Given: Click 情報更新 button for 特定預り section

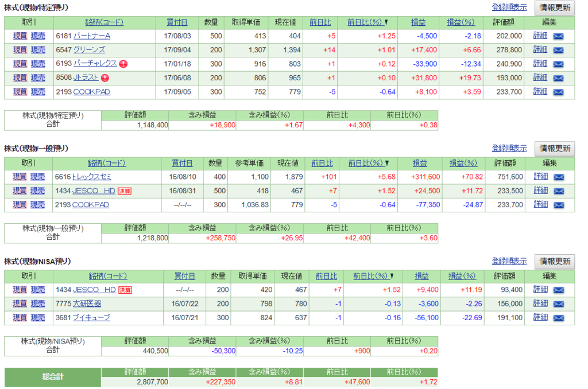Looking at the screenshot, I should (555, 7).
